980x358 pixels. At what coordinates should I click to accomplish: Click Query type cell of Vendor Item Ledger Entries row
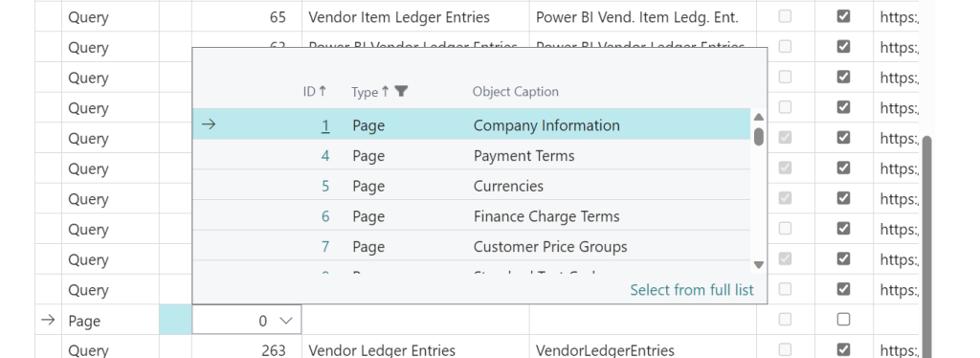click(111, 17)
